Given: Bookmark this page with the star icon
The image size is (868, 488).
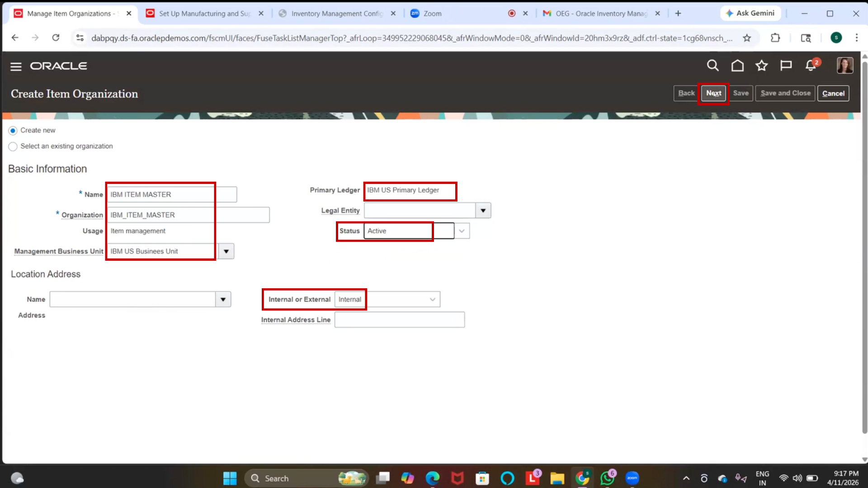Looking at the screenshot, I should [x=747, y=38].
